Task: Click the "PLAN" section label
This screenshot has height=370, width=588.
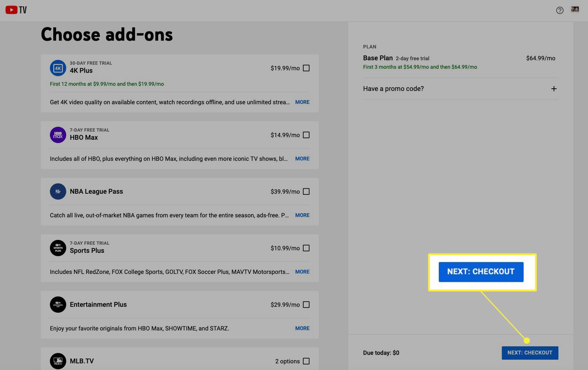Action: coord(370,47)
